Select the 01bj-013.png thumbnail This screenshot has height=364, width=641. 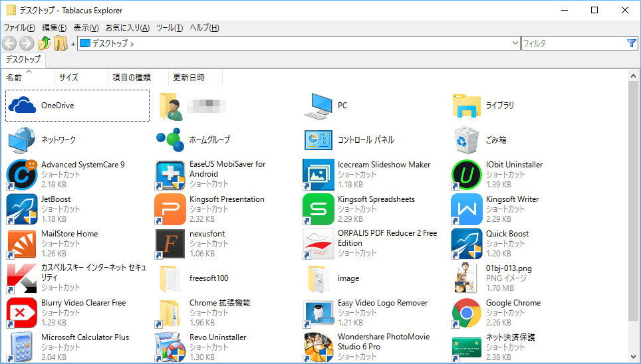[x=466, y=278]
